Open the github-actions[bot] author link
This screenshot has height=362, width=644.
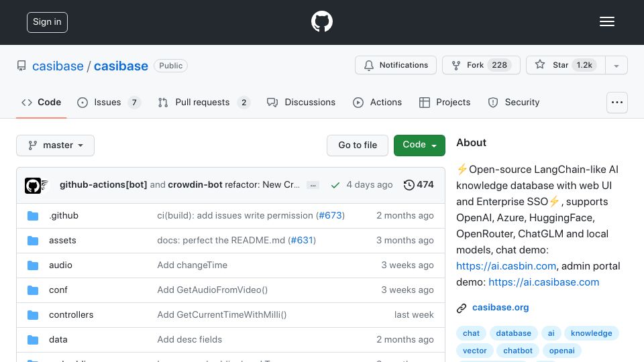103,185
